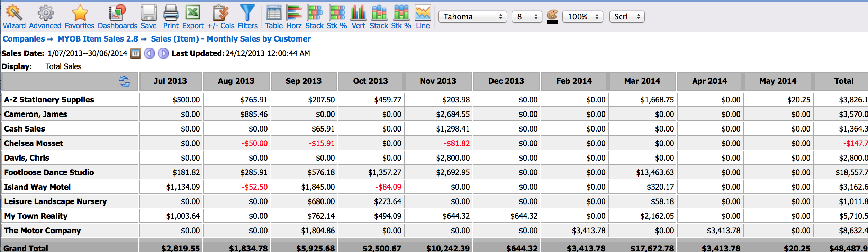Click the $1,134.09 cell
This screenshot has height=252, width=868.
tap(183, 187)
